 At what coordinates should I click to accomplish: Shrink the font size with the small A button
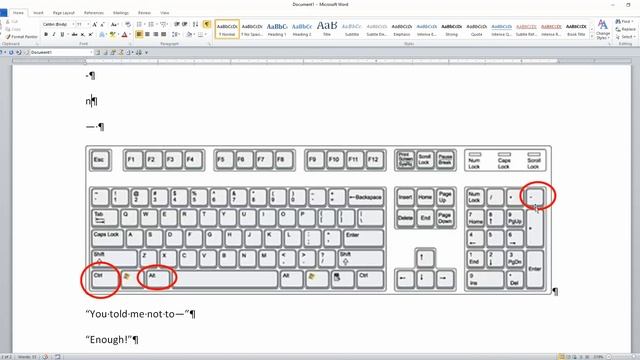102,24
